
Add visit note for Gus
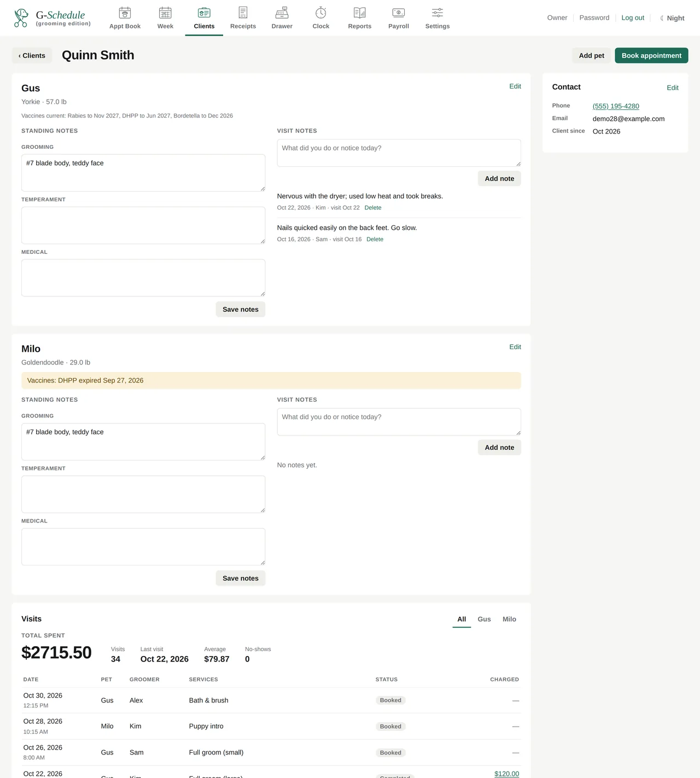[499, 178]
